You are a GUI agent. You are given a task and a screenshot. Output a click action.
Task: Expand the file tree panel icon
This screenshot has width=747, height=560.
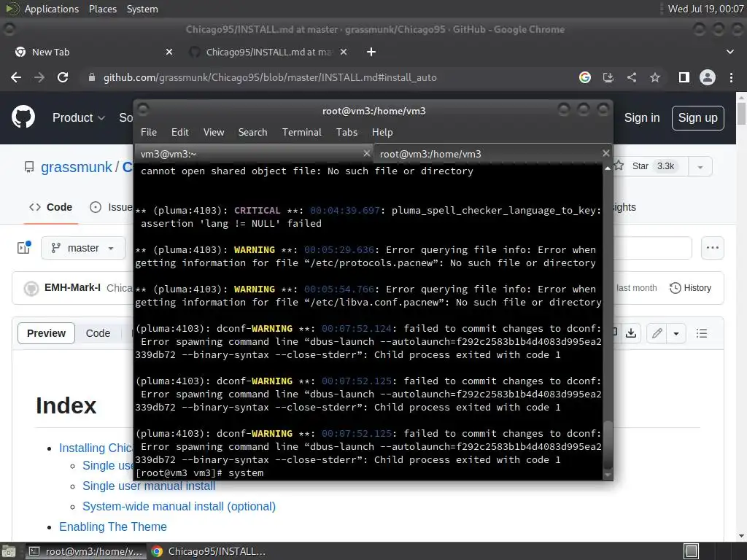click(x=24, y=248)
